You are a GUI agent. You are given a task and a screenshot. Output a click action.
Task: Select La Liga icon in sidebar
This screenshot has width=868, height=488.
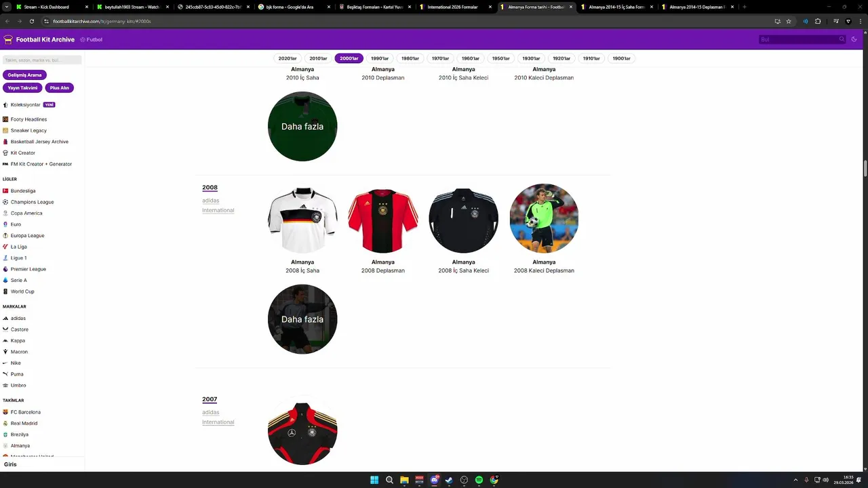(5, 247)
